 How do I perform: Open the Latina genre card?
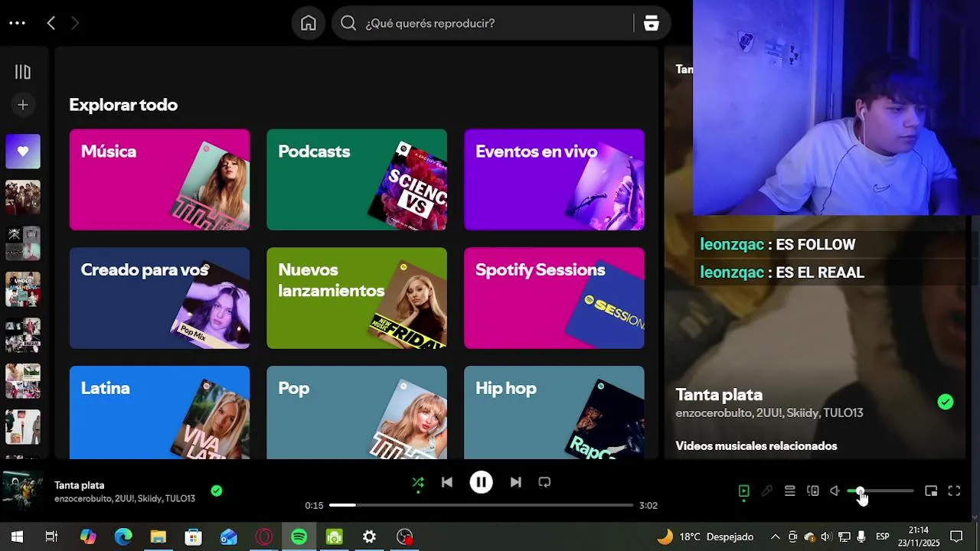(x=159, y=412)
